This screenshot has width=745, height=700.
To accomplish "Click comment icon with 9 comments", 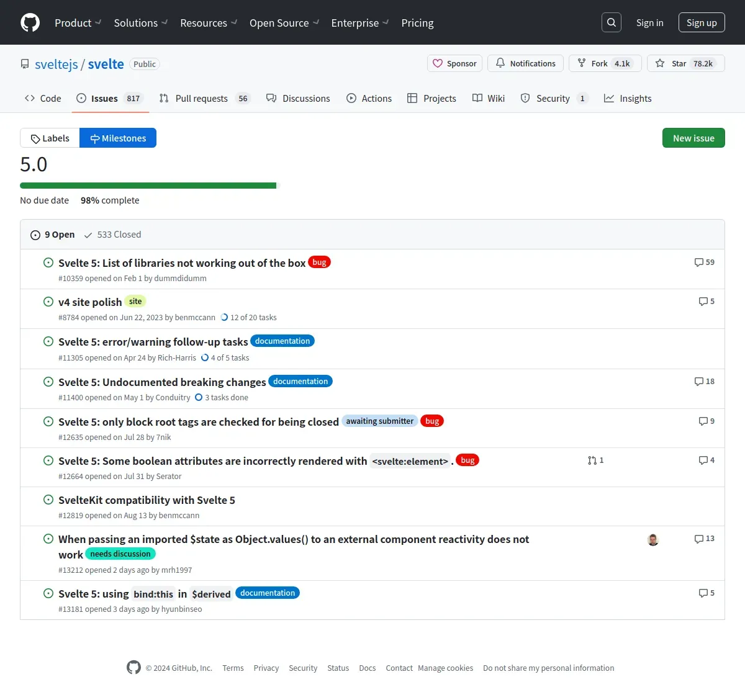I will click(707, 421).
